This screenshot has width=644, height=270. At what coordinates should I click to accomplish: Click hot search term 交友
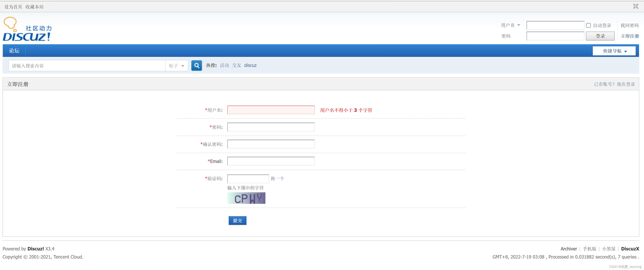click(236, 65)
